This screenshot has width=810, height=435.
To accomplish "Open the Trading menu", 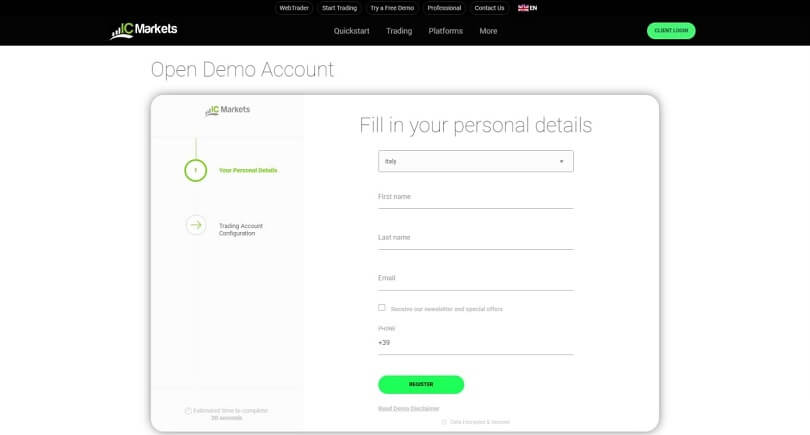I will [x=399, y=31].
